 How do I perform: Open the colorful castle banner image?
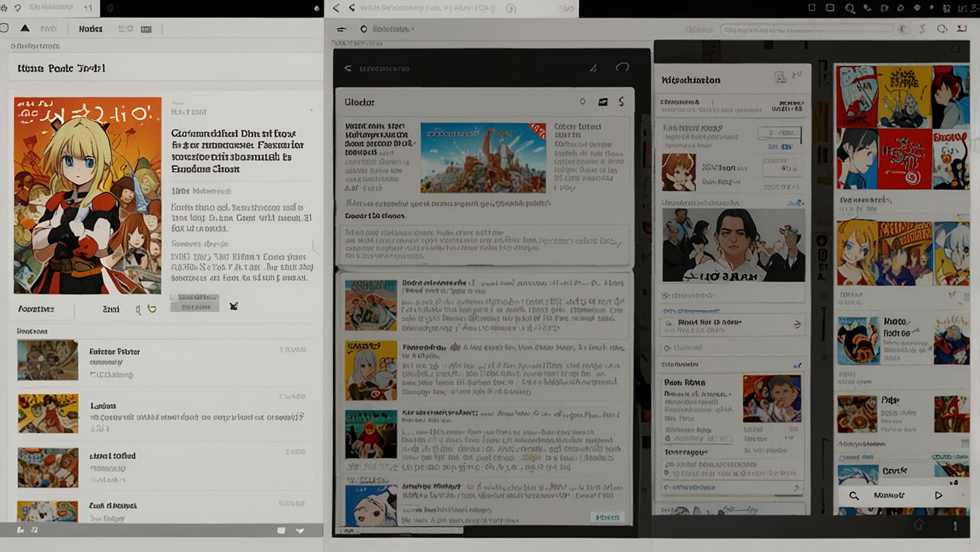click(x=483, y=158)
